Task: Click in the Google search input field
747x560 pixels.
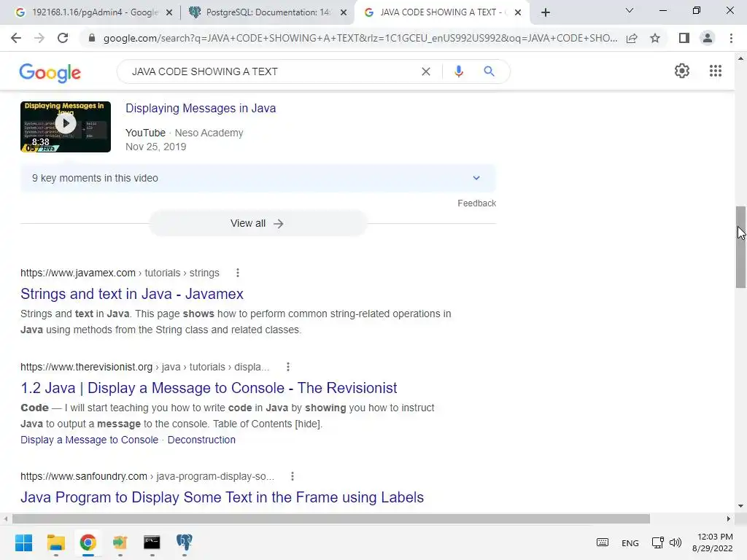Action: pos(271,71)
